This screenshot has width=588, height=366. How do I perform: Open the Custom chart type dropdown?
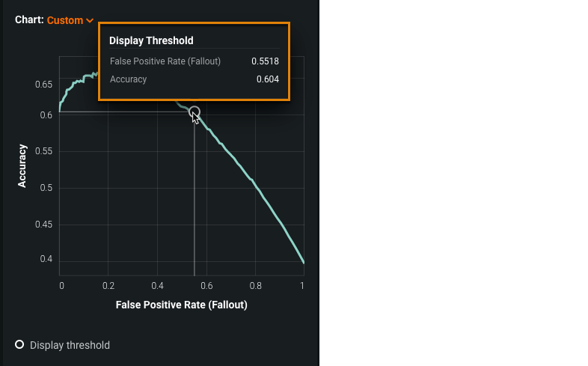tap(65, 20)
